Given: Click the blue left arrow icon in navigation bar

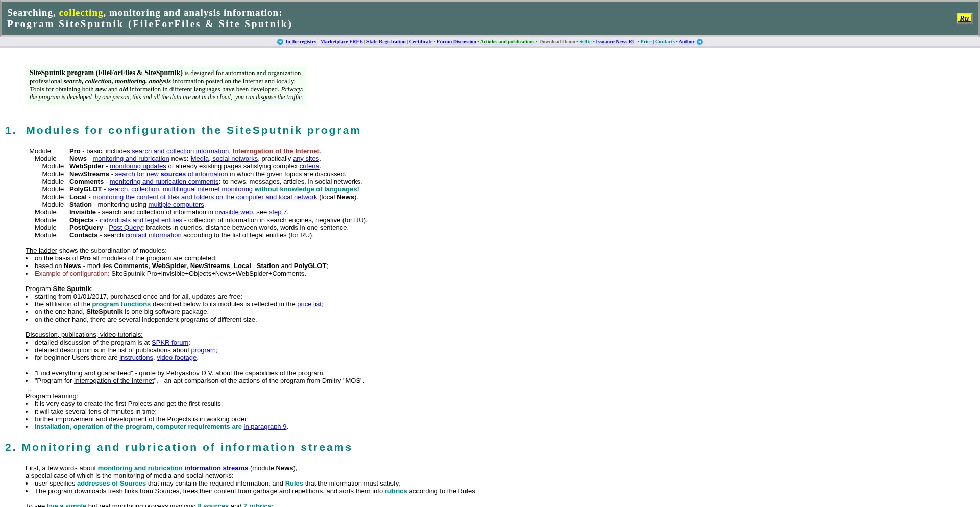Looking at the screenshot, I should (280, 42).
